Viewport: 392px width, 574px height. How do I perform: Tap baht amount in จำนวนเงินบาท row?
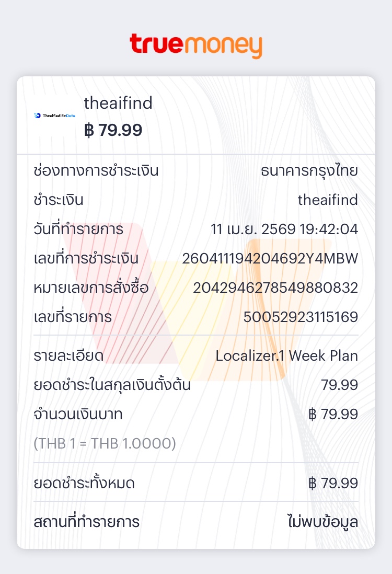(x=333, y=414)
